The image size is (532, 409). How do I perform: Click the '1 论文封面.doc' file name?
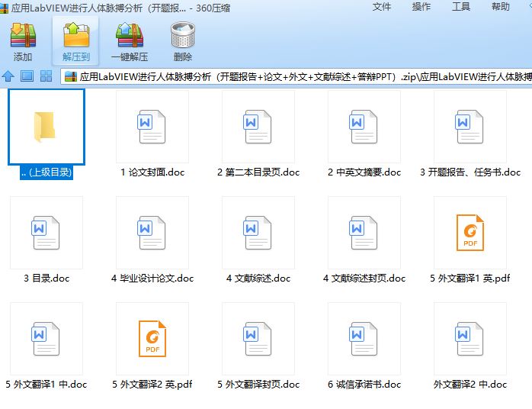click(x=152, y=172)
